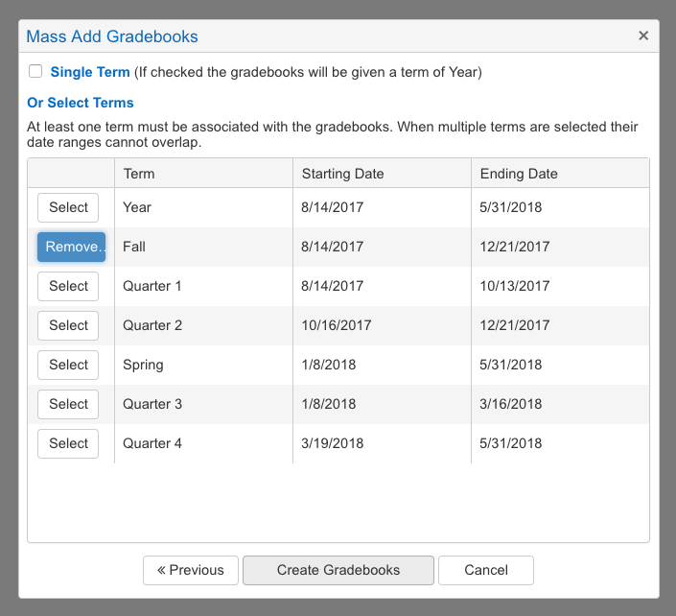Screen dimensions: 676x616
Task: Select the Quarter 2 term
Action: tap(68, 325)
